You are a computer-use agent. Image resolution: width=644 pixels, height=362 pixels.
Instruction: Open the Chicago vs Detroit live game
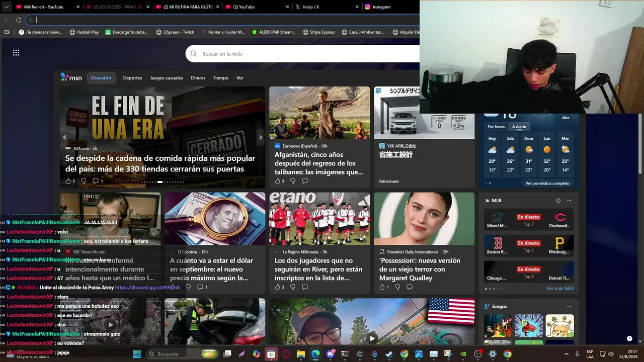click(x=529, y=271)
